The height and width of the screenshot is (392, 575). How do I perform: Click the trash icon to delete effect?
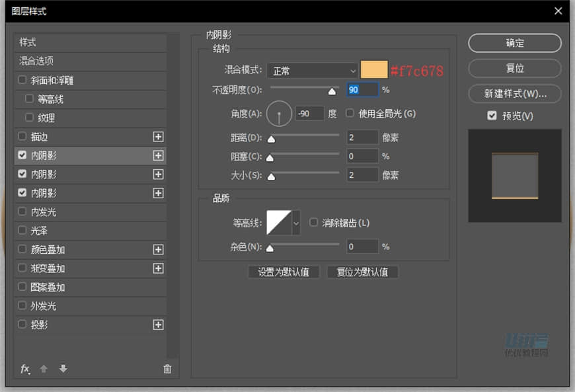167,369
